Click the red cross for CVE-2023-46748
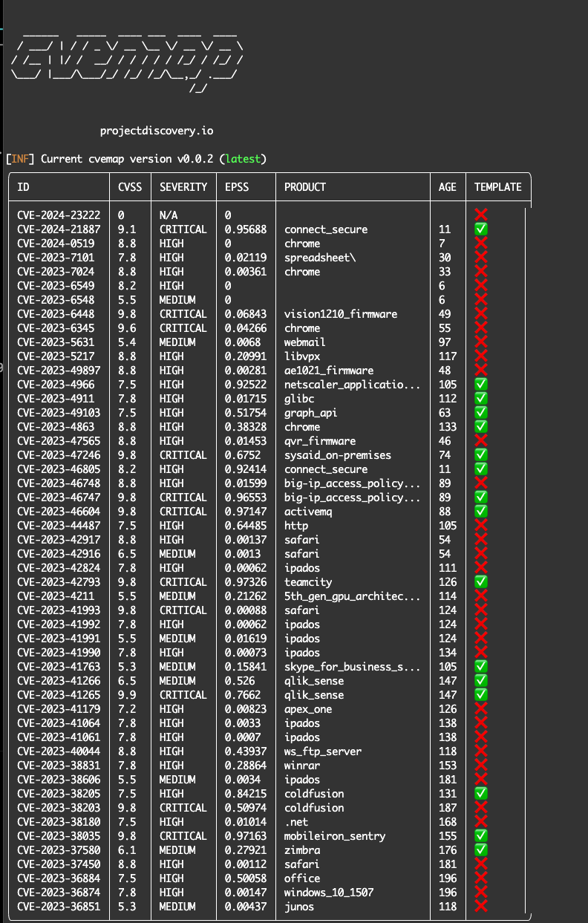This screenshot has height=923, width=588. [481, 483]
